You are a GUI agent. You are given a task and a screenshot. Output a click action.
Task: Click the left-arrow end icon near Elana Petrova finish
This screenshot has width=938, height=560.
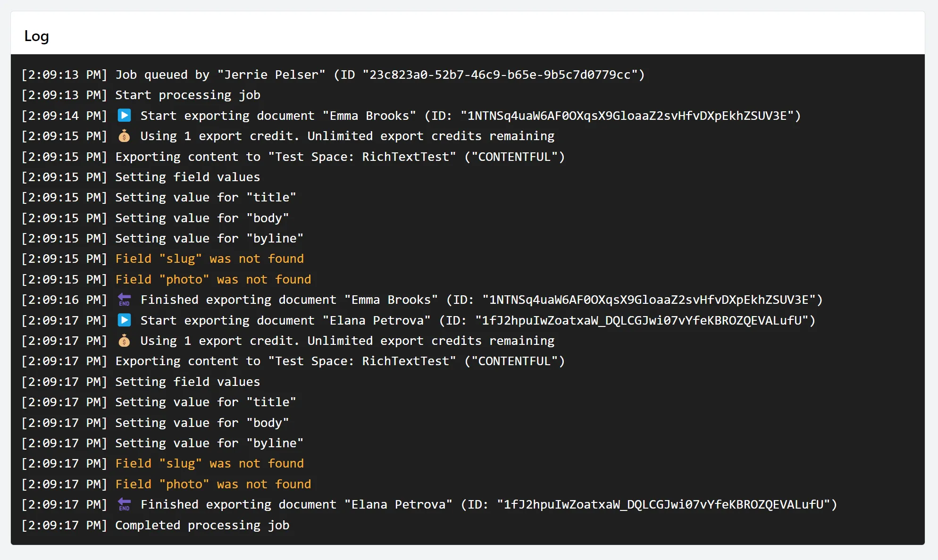click(x=122, y=505)
